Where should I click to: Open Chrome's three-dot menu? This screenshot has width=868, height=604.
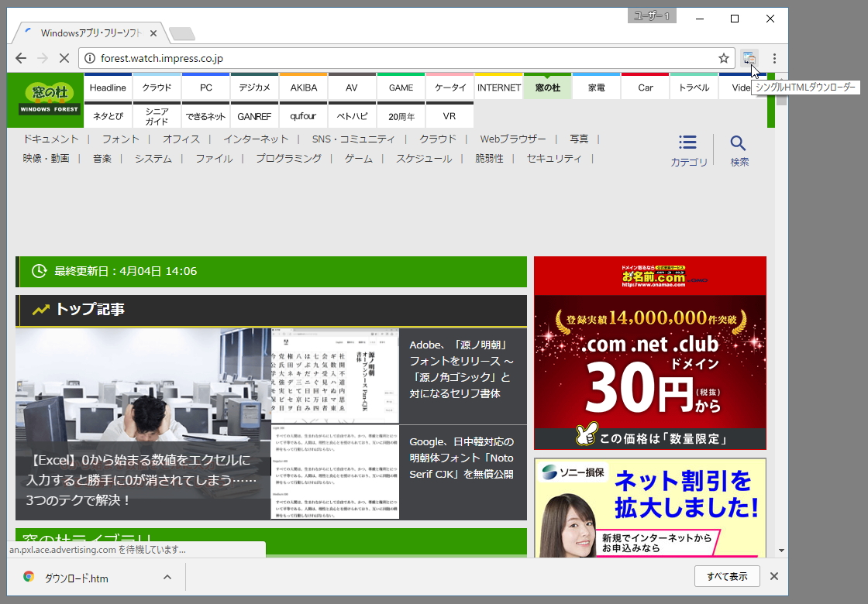774,58
